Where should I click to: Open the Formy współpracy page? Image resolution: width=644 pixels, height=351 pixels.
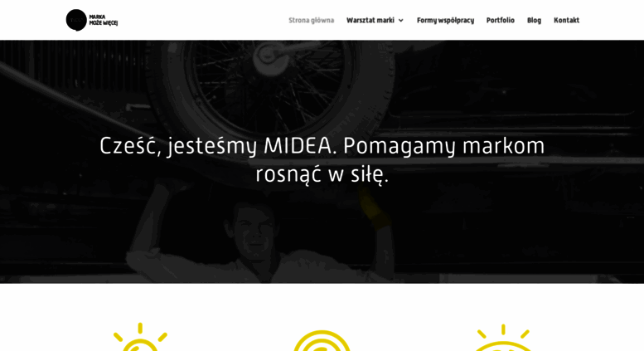coord(445,20)
